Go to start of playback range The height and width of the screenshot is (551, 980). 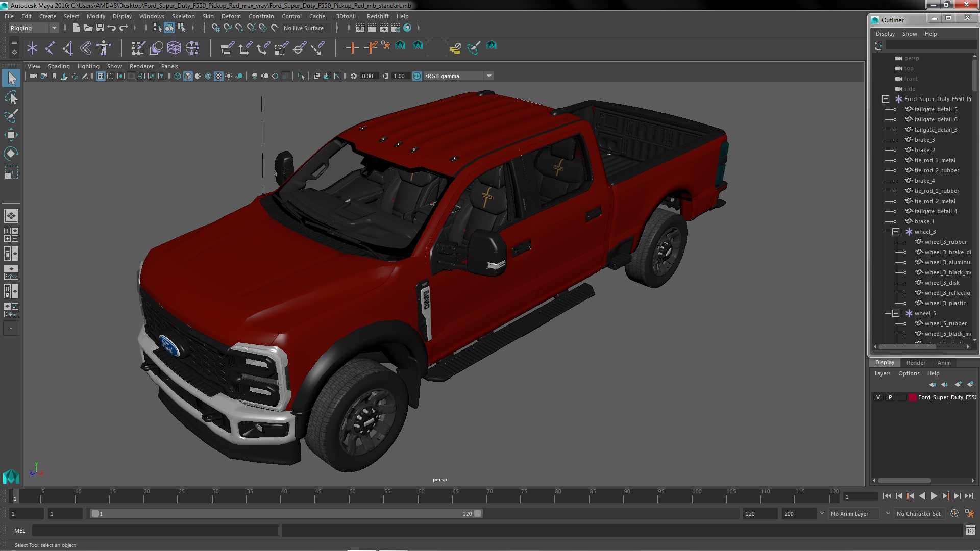(x=887, y=496)
